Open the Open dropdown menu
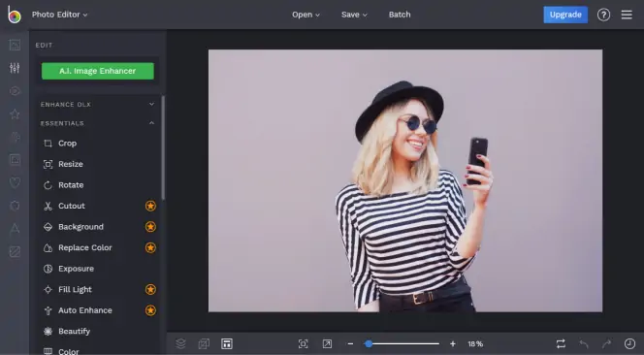 pos(306,15)
